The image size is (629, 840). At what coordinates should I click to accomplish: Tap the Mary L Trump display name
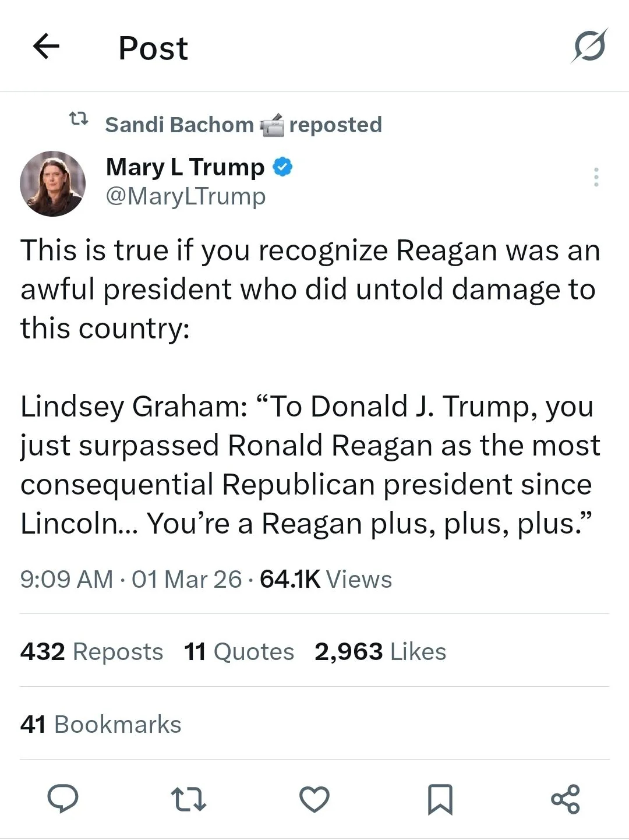click(x=185, y=167)
